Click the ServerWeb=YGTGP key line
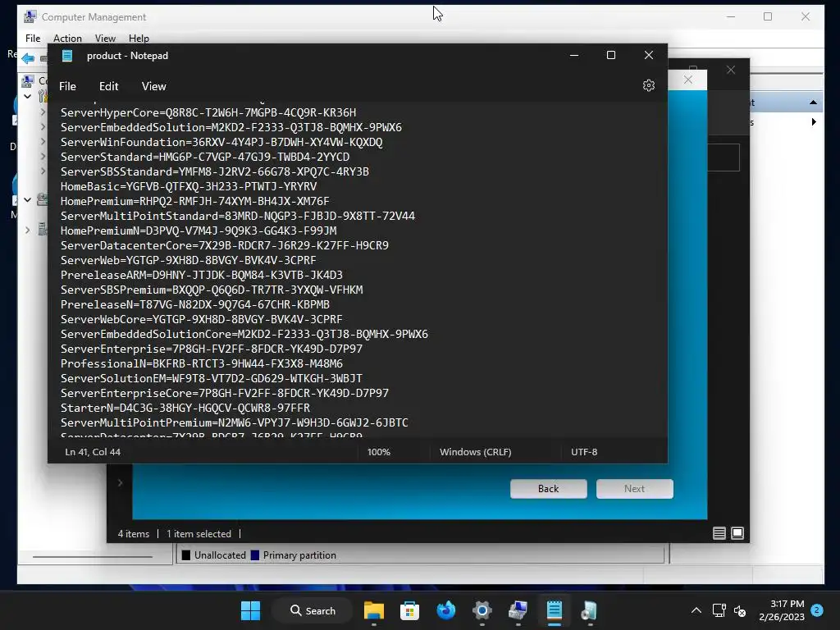 [189, 260]
